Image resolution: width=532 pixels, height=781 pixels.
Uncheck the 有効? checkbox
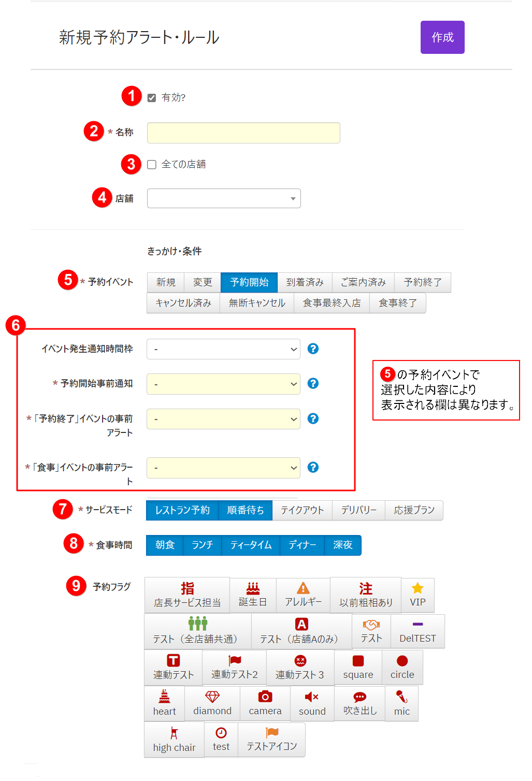coord(152,98)
